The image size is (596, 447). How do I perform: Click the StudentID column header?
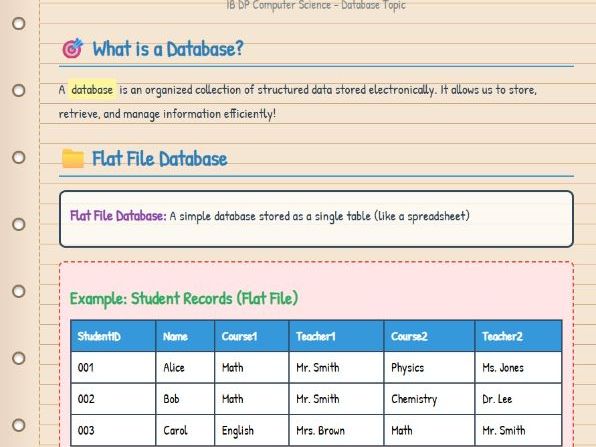[x=113, y=336]
